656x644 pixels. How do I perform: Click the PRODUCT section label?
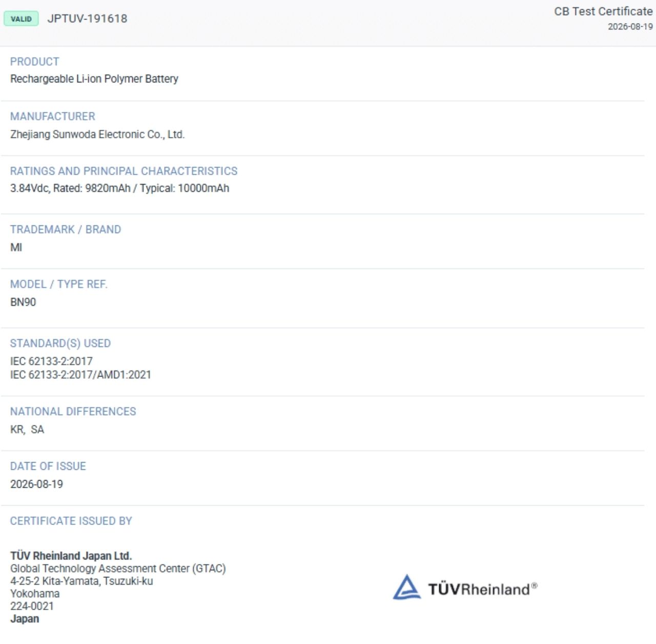(x=35, y=61)
